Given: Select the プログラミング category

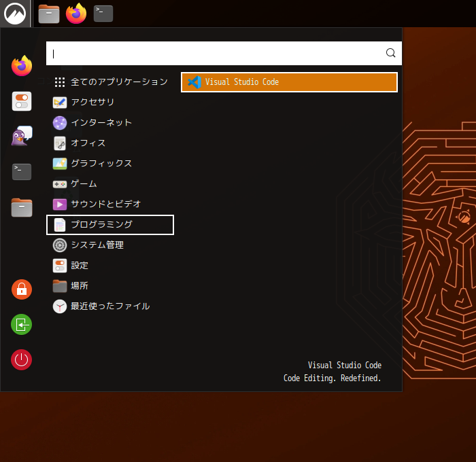Looking at the screenshot, I should [110, 225].
